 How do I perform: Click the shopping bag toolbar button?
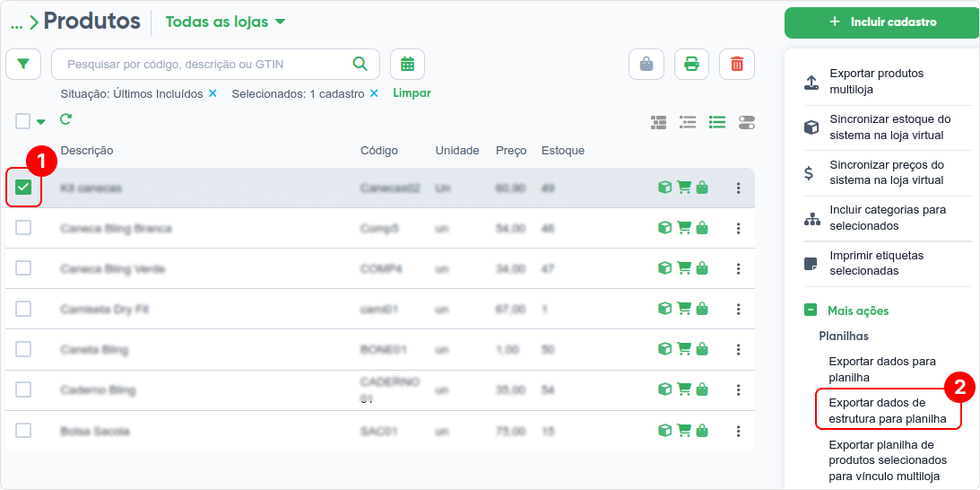pyautogui.click(x=646, y=64)
